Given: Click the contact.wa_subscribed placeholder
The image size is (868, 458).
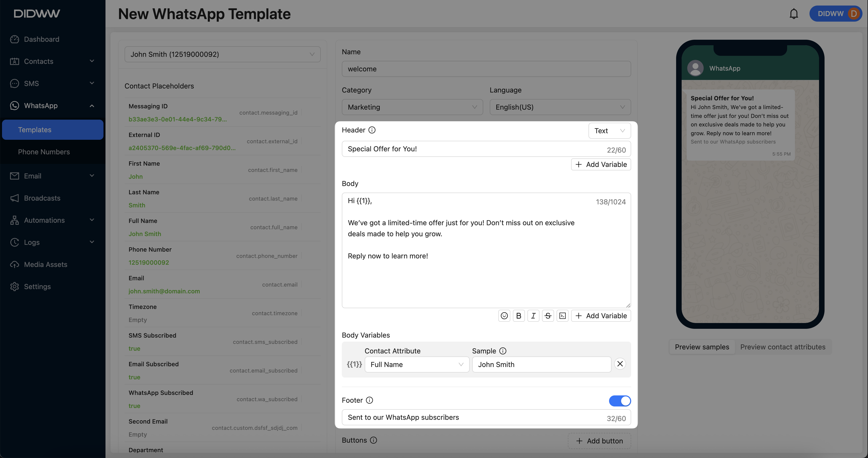Looking at the screenshot, I should [267, 399].
